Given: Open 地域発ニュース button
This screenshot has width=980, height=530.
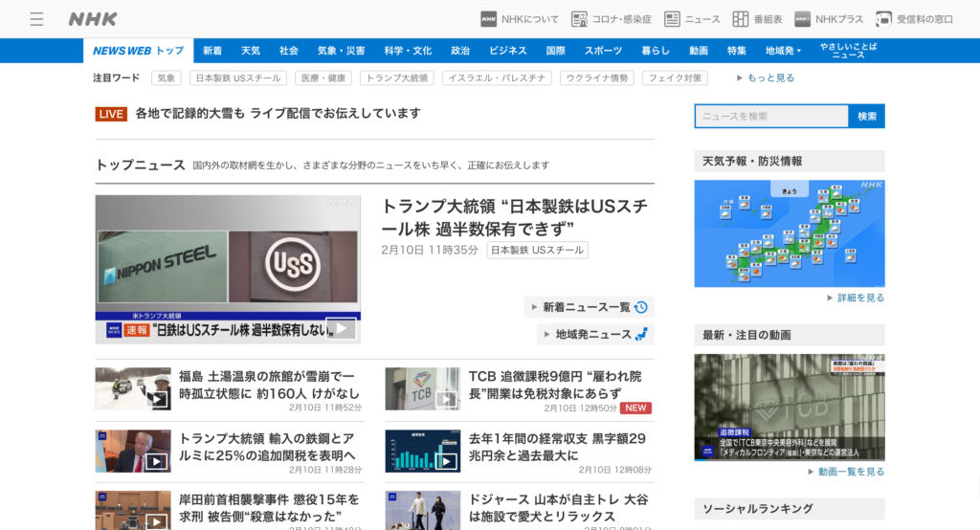Looking at the screenshot, I should [x=595, y=335].
